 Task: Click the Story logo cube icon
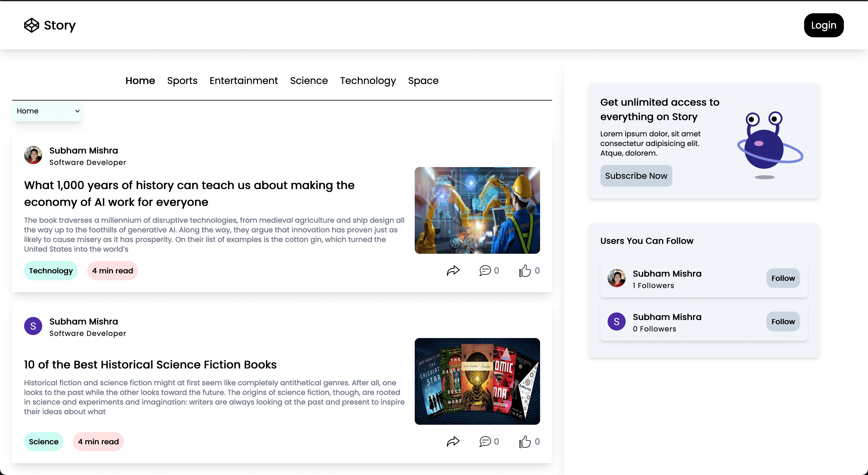32,25
